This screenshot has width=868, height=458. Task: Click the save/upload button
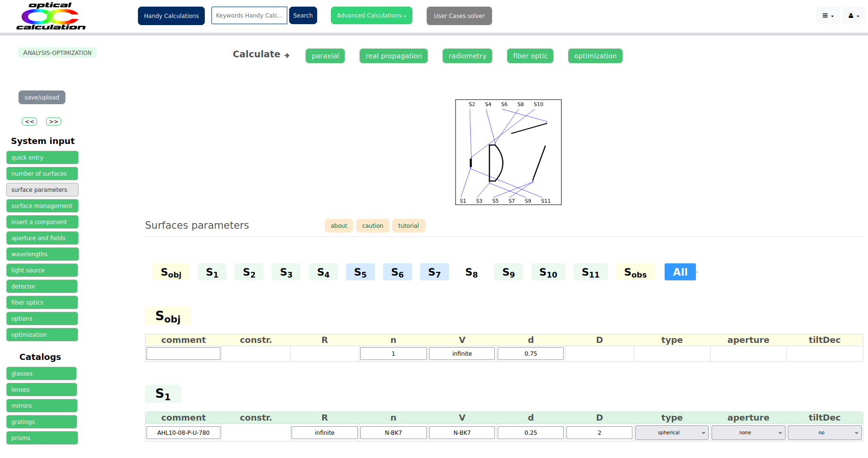(42, 97)
